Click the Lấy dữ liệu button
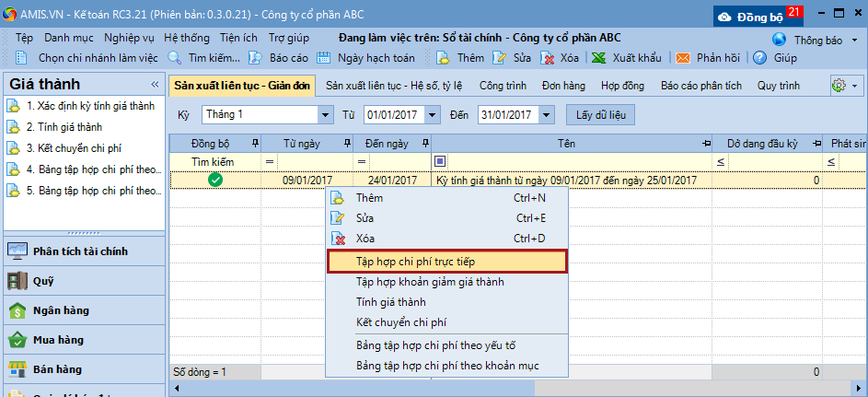This screenshot has height=397, width=868. tap(601, 115)
